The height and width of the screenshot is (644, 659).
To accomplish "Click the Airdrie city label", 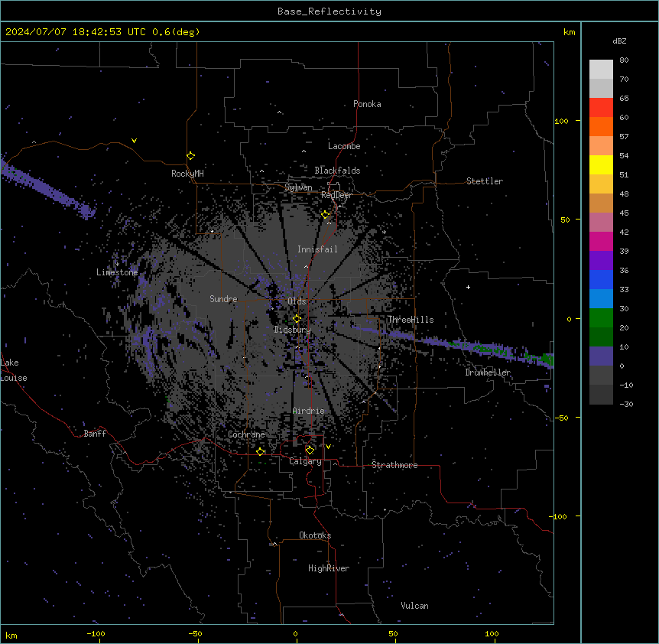I will pyautogui.click(x=309, y=411).
